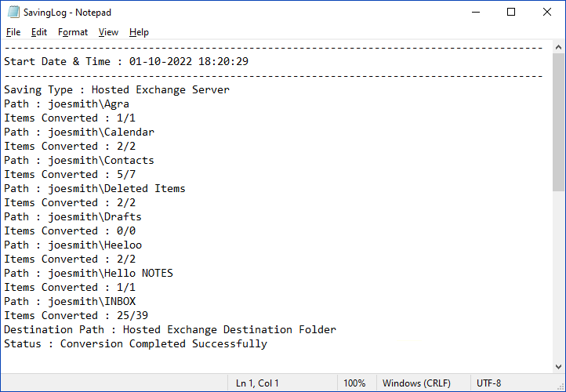This screenshot has height=392, width=566.
Task: Click the Notepad icon in title bar
Action: (x=13, y=12)
